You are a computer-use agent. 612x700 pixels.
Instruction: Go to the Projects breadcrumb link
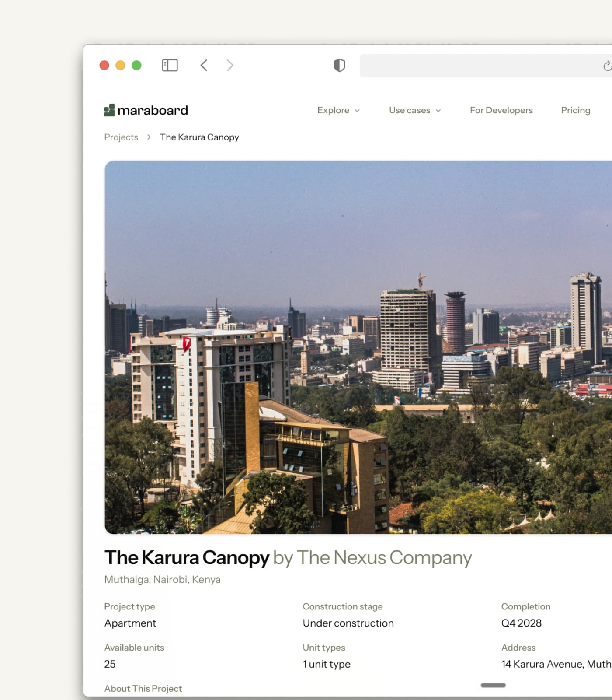(x=121, y=137)
